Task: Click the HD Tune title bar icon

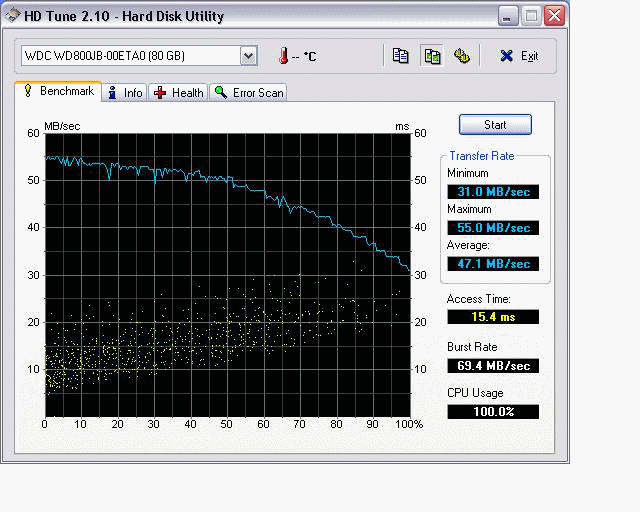Action: 13,16
